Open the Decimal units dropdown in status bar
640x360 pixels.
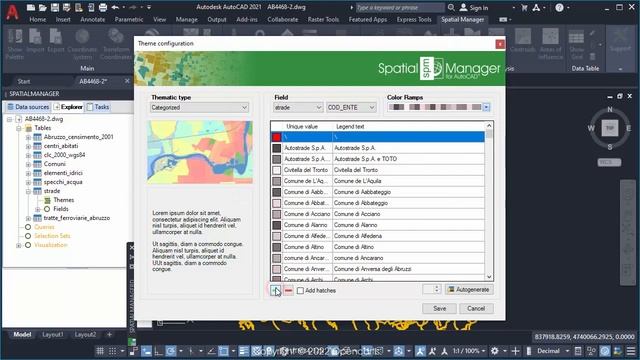[x=553, y=351]
